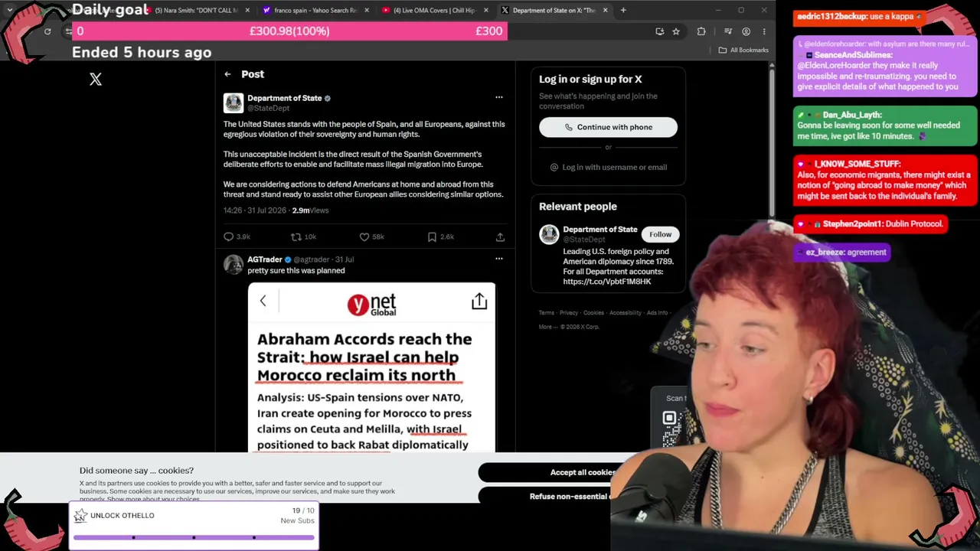Image resolution: width=980 pixels, height=551 pixels.
Task: Open the browser profile icon
Action: [x=746, y=31]
